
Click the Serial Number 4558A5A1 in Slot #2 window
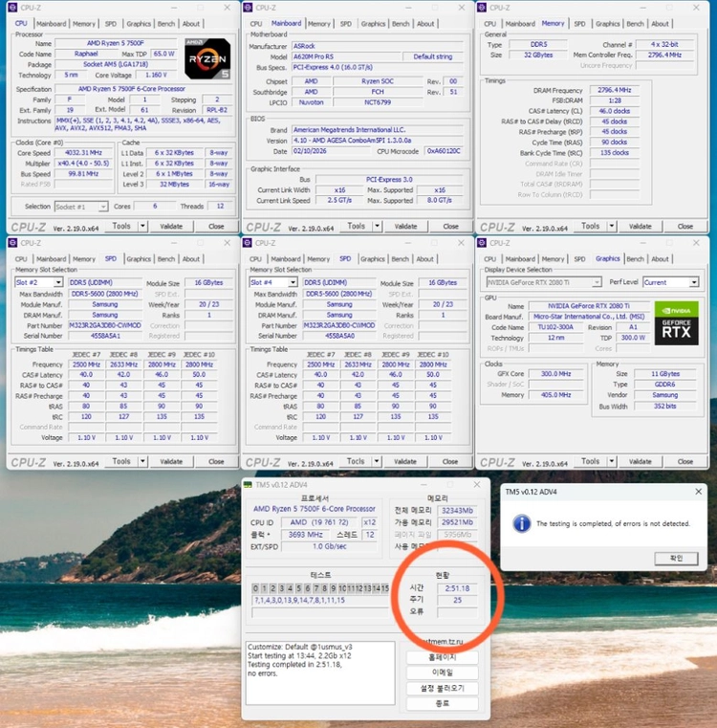coord(105,336)
